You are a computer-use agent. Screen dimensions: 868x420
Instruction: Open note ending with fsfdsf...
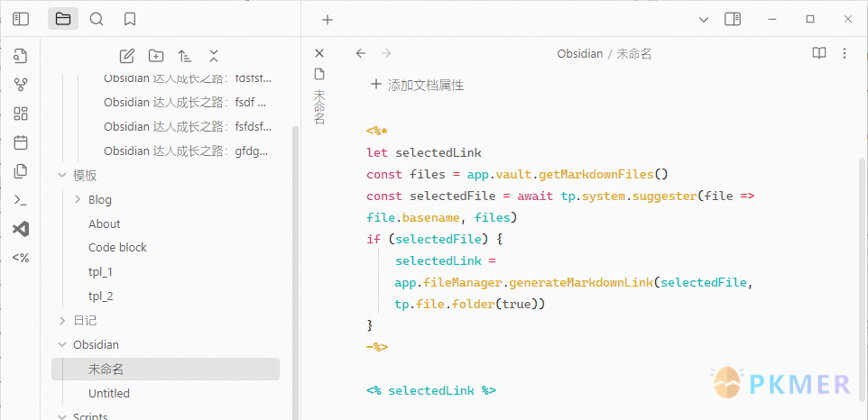[x=188, y=126]
